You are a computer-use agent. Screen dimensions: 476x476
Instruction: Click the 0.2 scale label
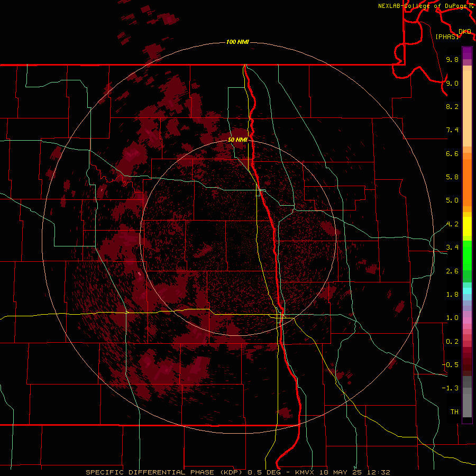(452, 342)
